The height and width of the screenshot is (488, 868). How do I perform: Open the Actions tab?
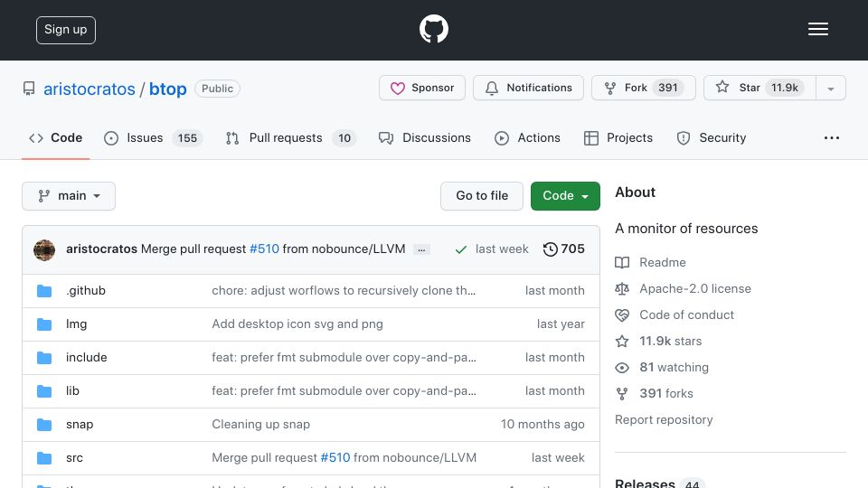pyautogui.click(x=527, y=137)
